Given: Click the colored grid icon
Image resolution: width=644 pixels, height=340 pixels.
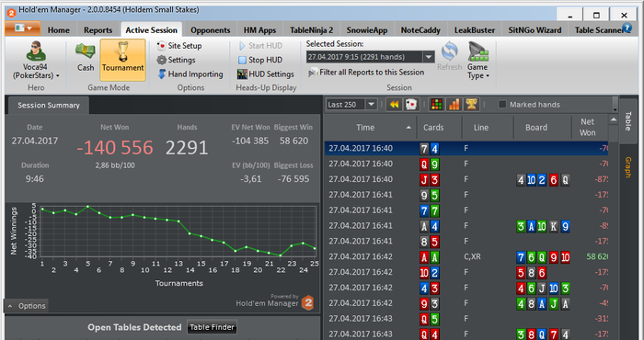Looking at the screenshot, I should point(436,105).
